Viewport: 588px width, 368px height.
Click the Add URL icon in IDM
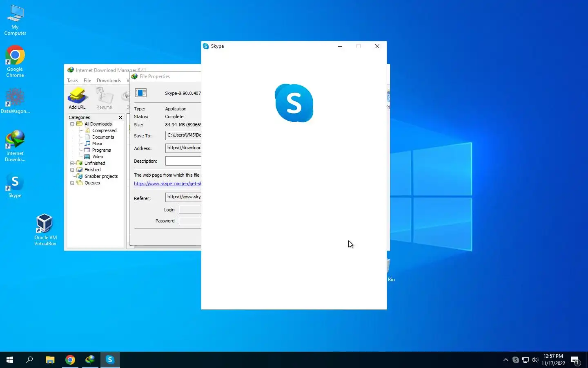(77, 98)
